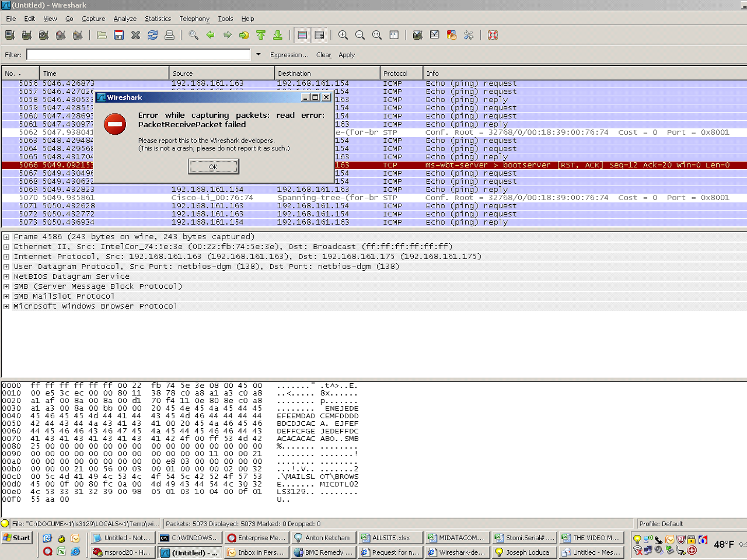Sort by Destination column header
This screenshot has height=560, width=747.
[x=327, y=73]
